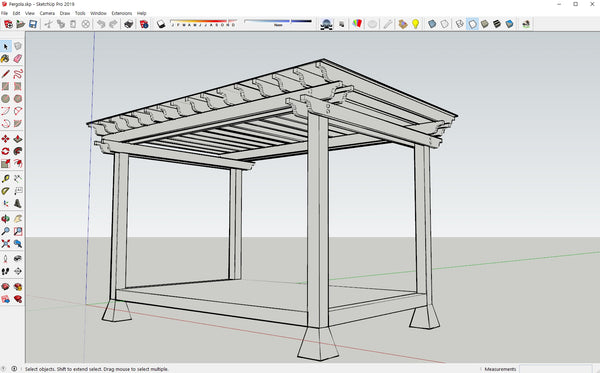Viewport: 600px width, 373px height.
Task: Select the Zoom magnifier tool
Action: [5, 231]
